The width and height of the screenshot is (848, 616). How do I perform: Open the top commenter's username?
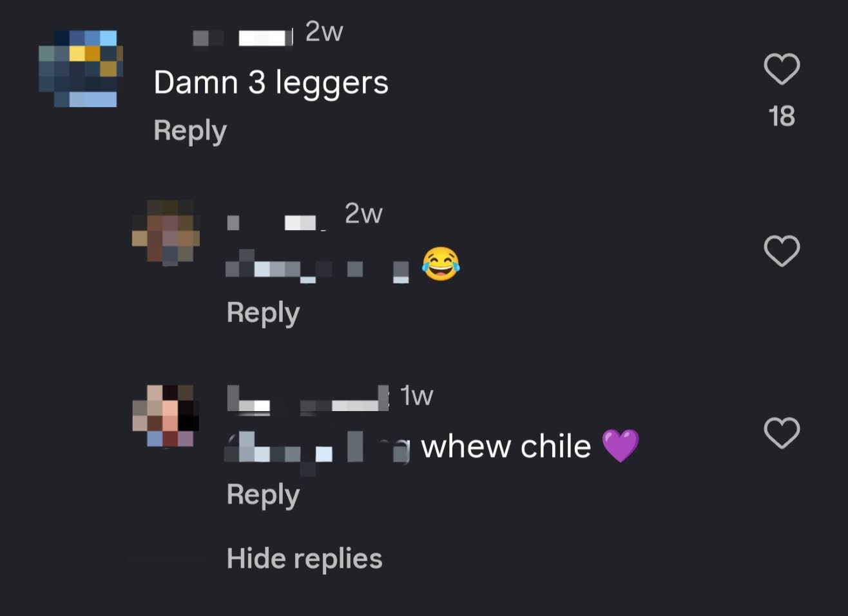coord(243,37)
